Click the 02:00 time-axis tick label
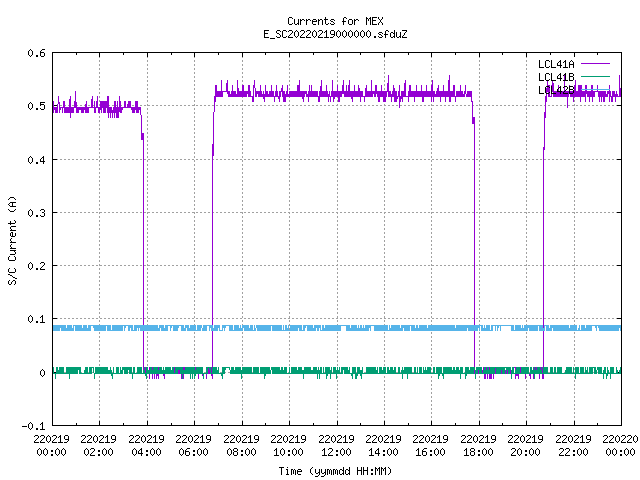The height and width of the screenshot is (480, 640). click(98, 452)
